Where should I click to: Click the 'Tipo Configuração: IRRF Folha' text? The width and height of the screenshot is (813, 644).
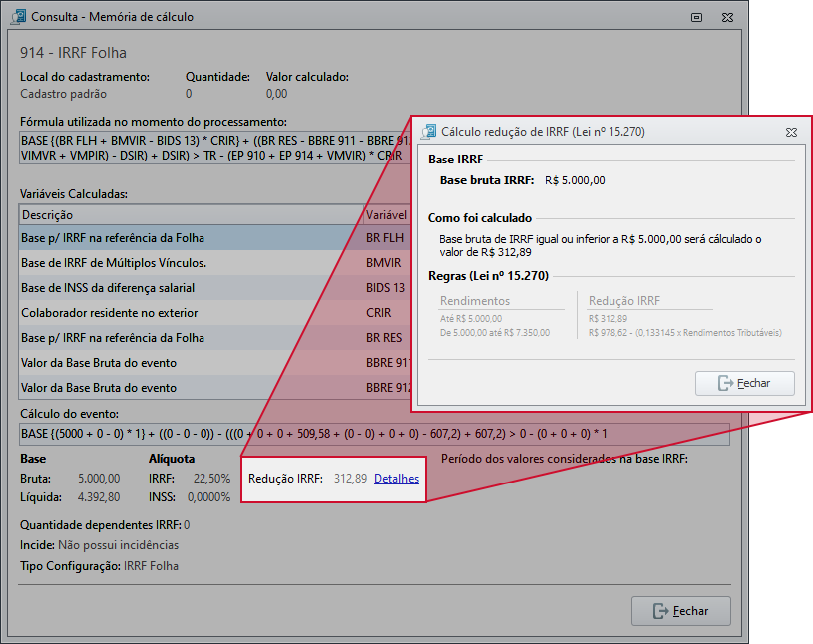[99, 566]
